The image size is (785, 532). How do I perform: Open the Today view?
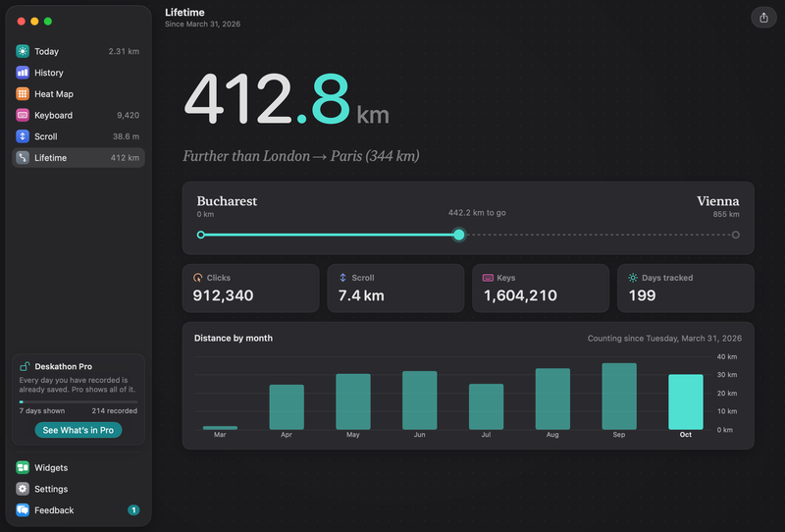tap(78, 51)
